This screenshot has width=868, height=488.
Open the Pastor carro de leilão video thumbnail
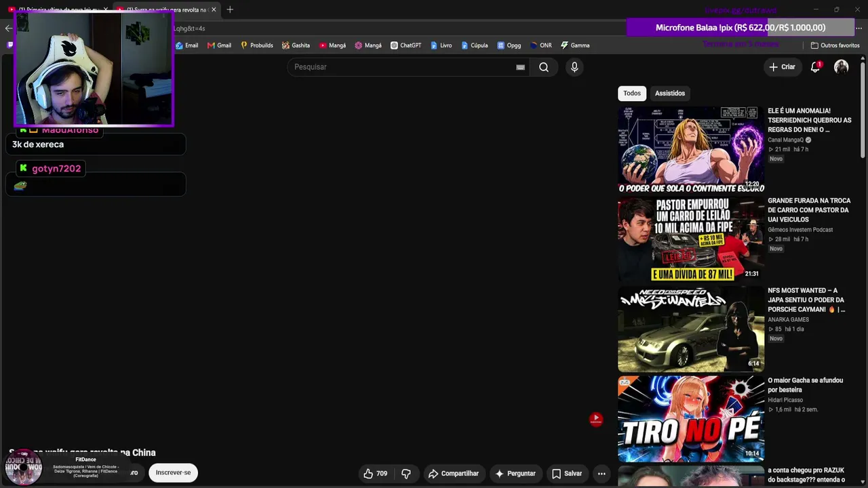(691, 239)
